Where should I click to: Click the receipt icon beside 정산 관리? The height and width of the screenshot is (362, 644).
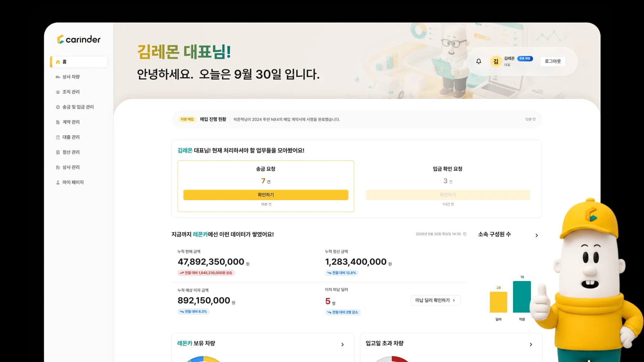(x=58, y=152)
